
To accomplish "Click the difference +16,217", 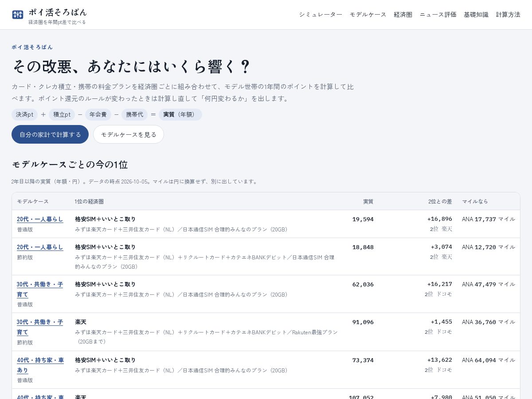I will tap(440, 284).
